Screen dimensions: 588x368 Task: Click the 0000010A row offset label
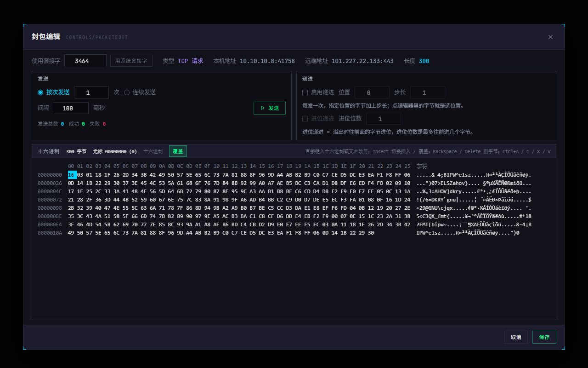[50, 233]
